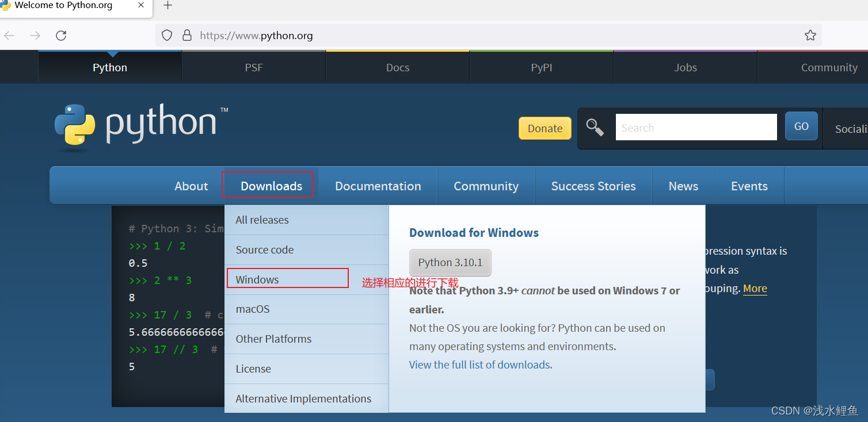This screenshot has width=868, height=422.
Task: Close the Welcome to Python.org tab
Action: 141,5
